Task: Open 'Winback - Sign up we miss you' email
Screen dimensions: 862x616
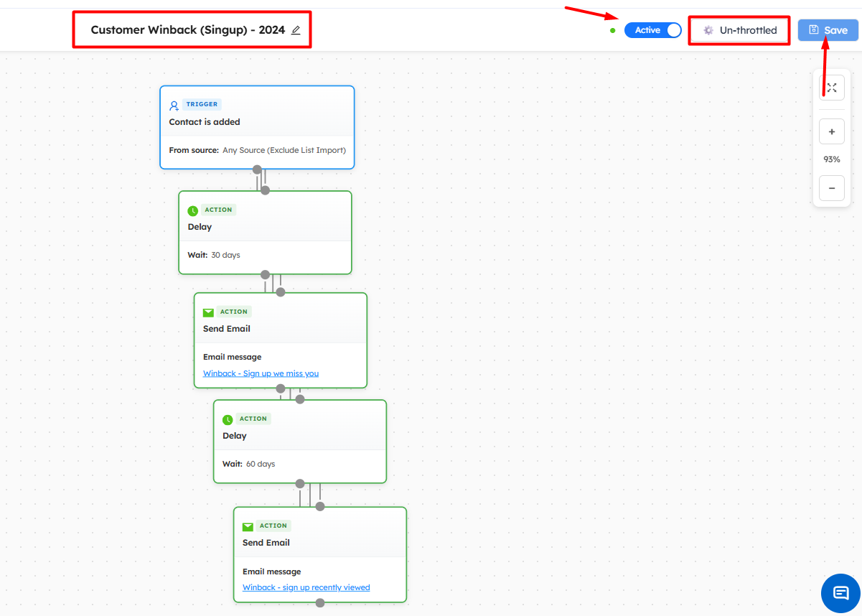Action: click(x=261, y=373)
